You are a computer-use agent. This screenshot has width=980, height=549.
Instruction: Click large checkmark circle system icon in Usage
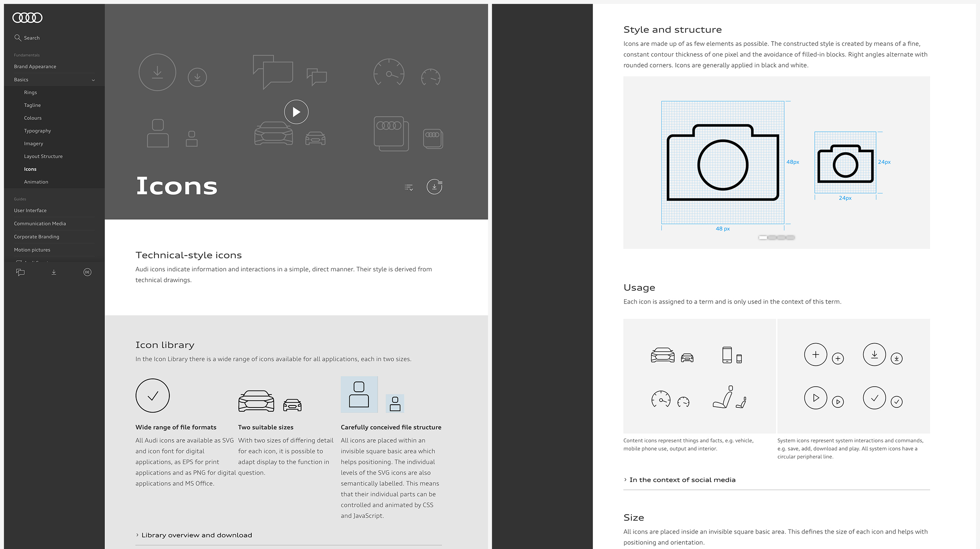875,398
